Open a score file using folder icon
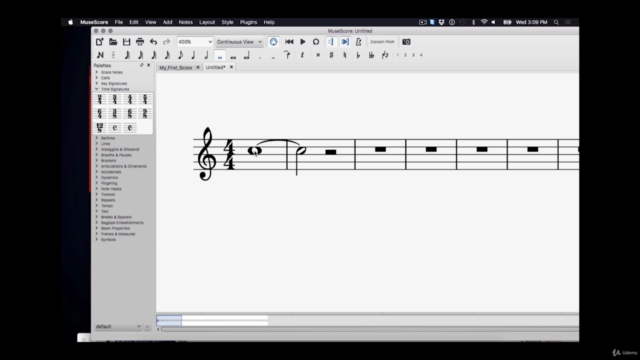This screenshot has width=640, height=360. click(113, 42)
